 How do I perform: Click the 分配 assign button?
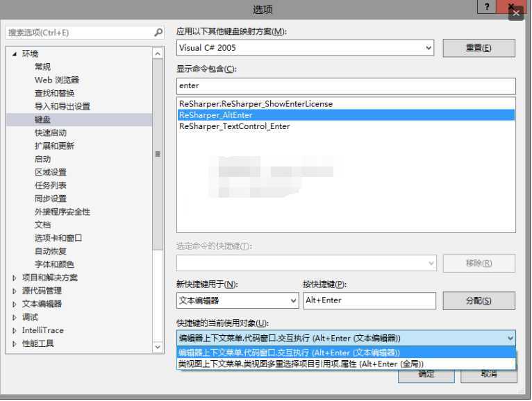coord(479,300)
